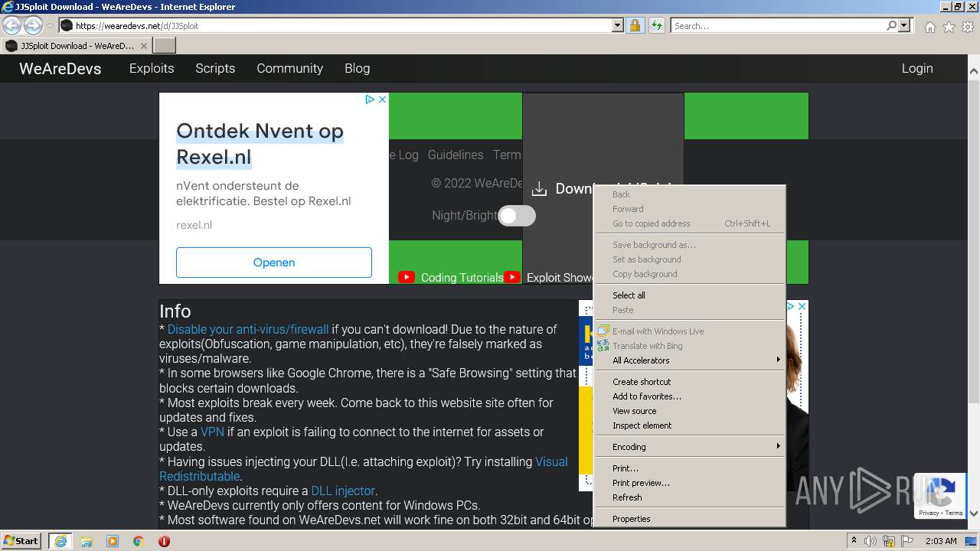The width and height of the screenshot is (980, 551).
Task: Click the browser Back arrow button
Action: click(x=11, y=25)
